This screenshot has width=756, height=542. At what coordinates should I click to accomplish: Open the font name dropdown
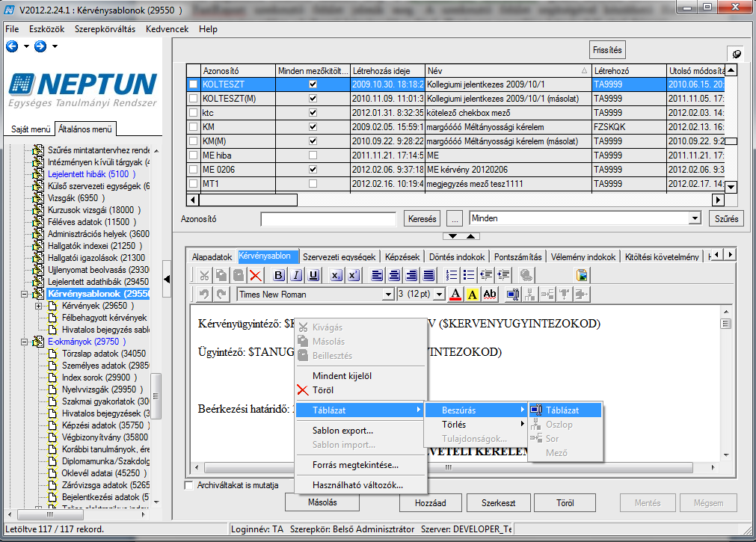pos(388,294)
